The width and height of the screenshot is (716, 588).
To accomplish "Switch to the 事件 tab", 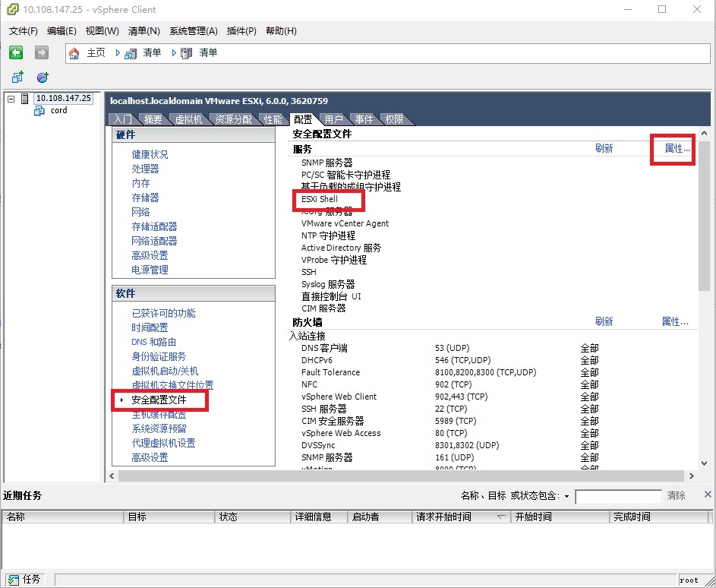I will (x=364, y=119).
